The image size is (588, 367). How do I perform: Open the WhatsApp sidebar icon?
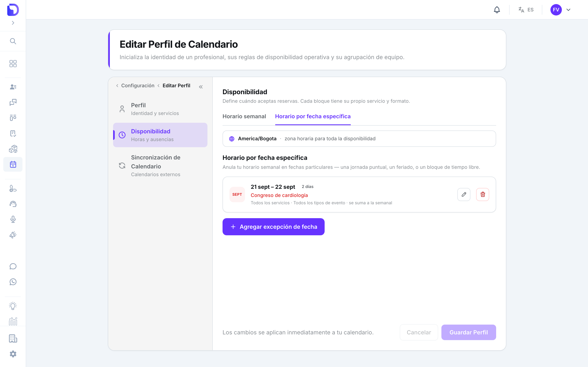[x=13, y=282]
